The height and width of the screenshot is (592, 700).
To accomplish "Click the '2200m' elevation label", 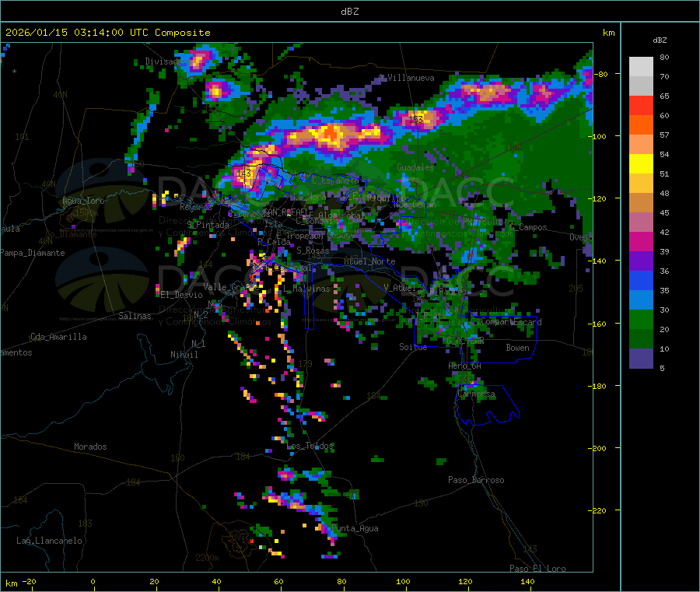I will tap(207, 558).
